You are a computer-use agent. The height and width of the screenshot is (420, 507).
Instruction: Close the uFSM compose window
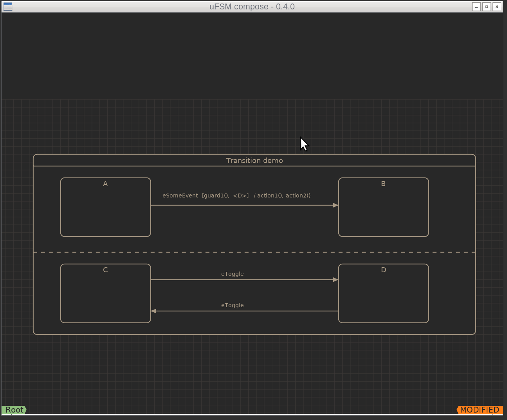pyautogui.click(x=497, y=7)
